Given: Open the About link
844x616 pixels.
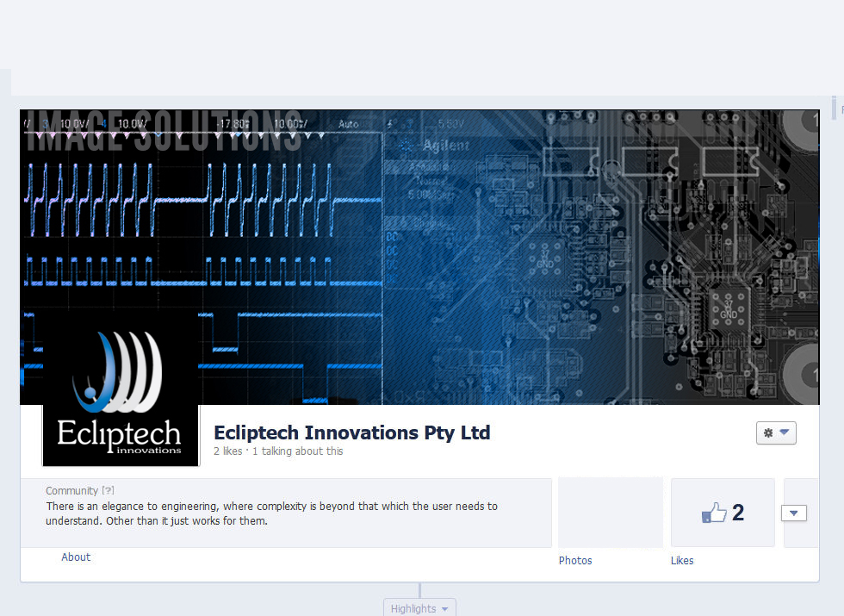Looking at the screenshot, I should point(76,557).
